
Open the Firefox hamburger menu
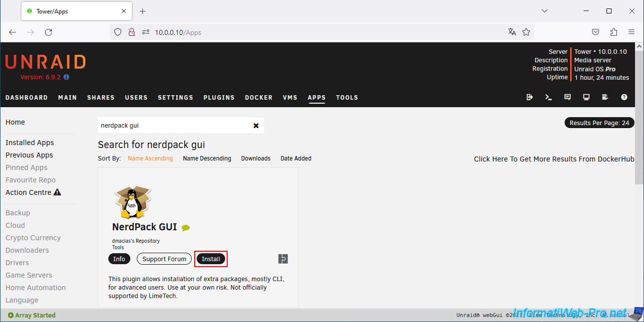click(x=632, y=32)
